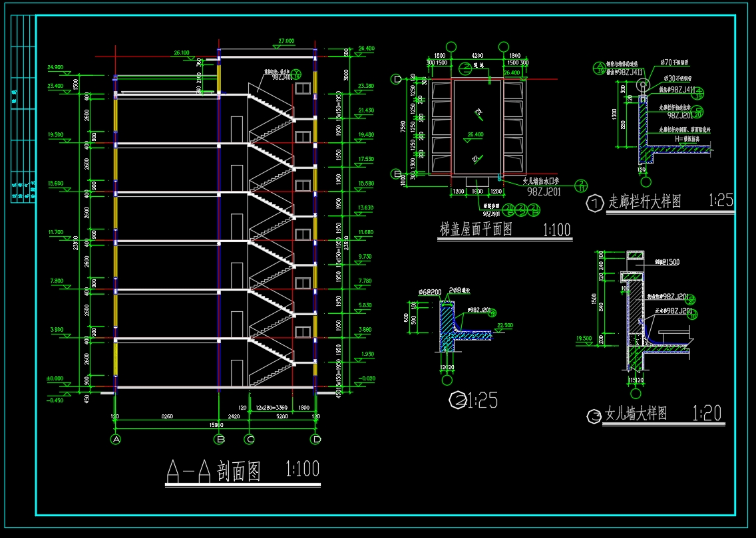Click the 女儿墙出水口参 annotation
Screen dimensions: 756x538
(541, 182)
